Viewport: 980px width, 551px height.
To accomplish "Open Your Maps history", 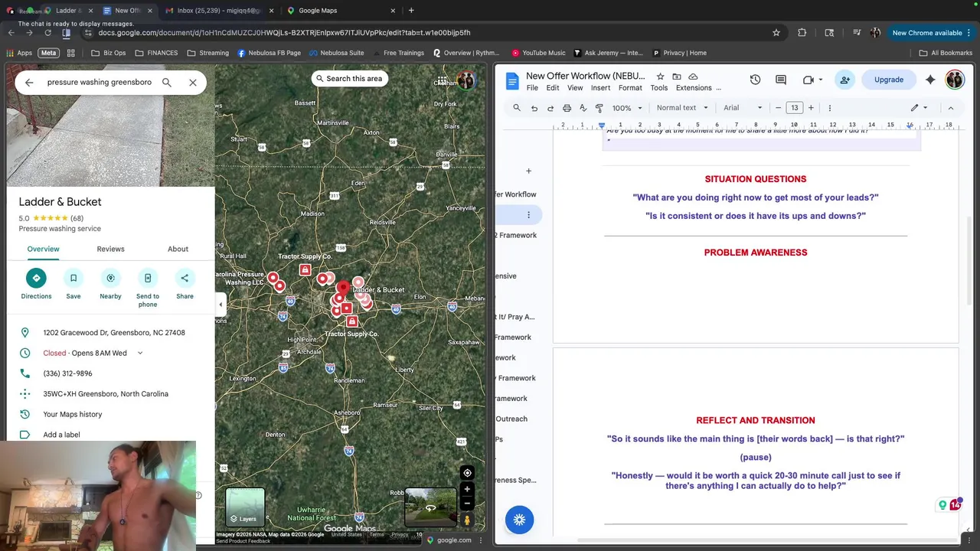I will click(x=73, y=414).
